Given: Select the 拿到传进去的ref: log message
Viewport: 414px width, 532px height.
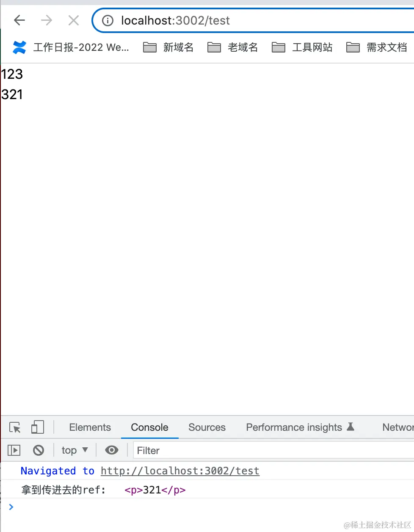Looking at the screenshot, I should [63, 490].
